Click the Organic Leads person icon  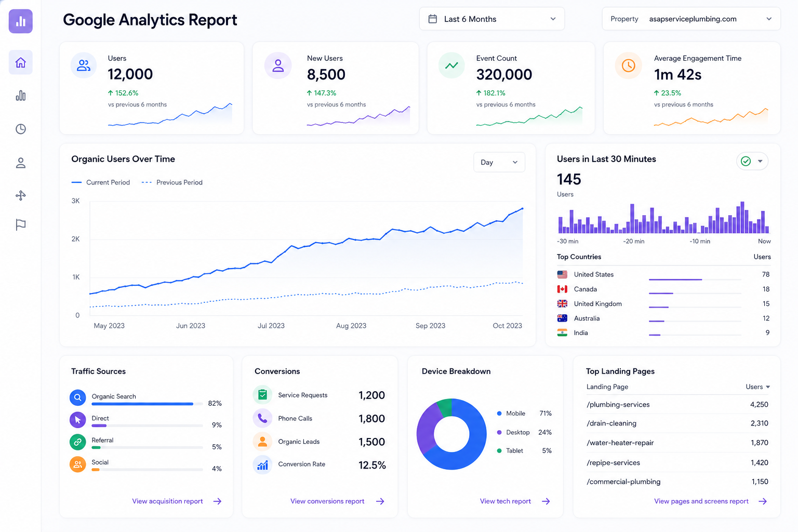point(262,442)
